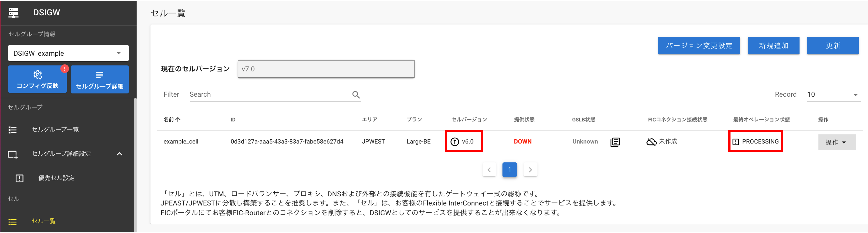868x233 pixels.
Task: Click the プラン column header
Action: click(x=414, y=119)
